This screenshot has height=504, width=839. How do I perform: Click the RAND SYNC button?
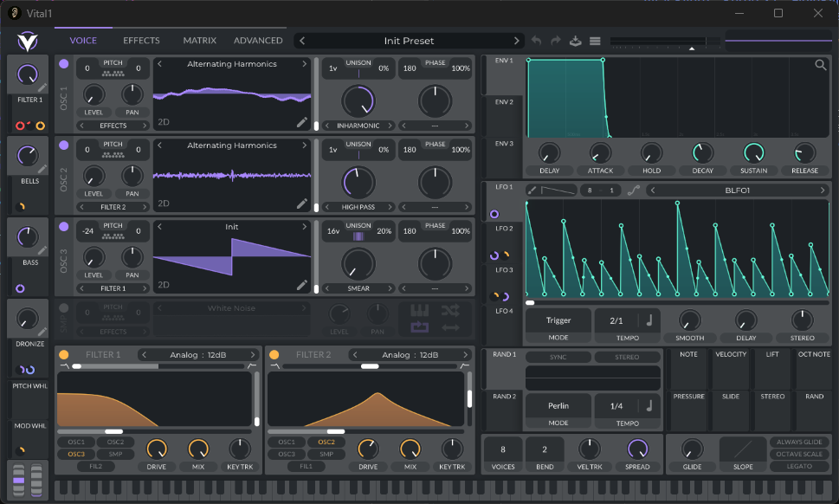tap(558, 357)
